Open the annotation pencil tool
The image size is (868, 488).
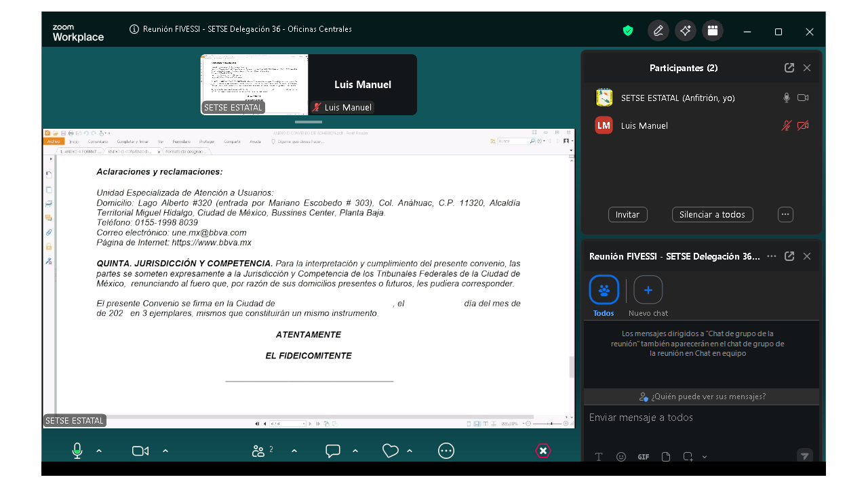[x=658, y=30]
